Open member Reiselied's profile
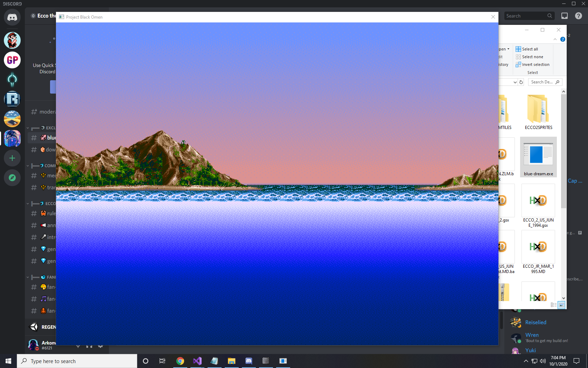588x368 pixels. coord(535,322)
